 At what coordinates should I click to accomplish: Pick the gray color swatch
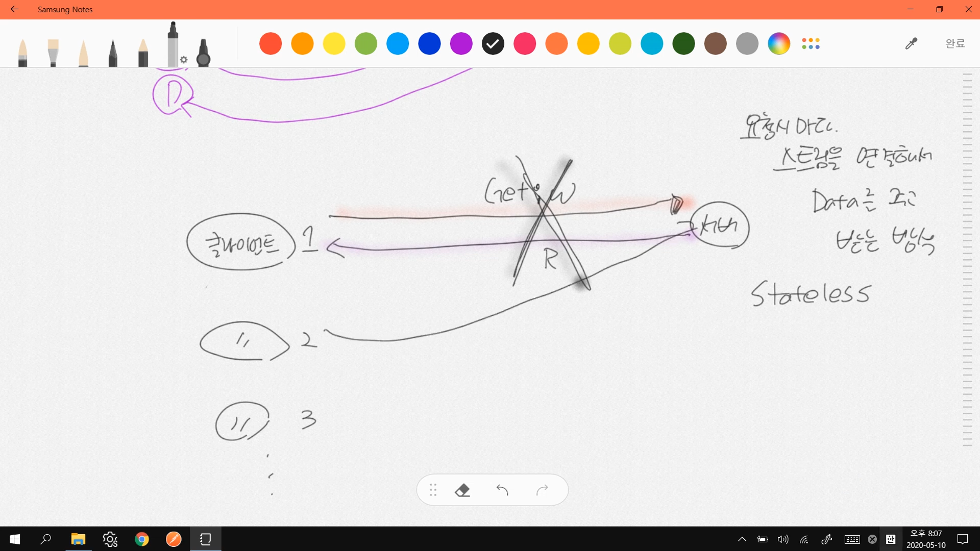(747, 43)
